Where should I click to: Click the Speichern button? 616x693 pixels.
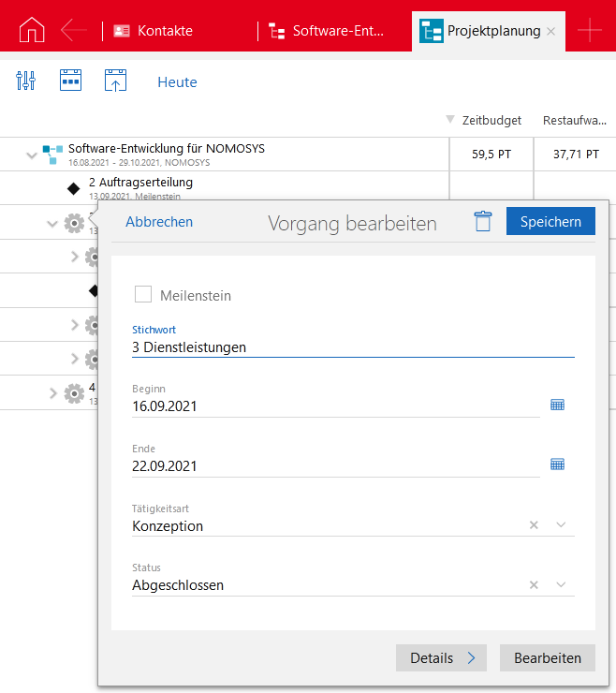tap(550, 222)
